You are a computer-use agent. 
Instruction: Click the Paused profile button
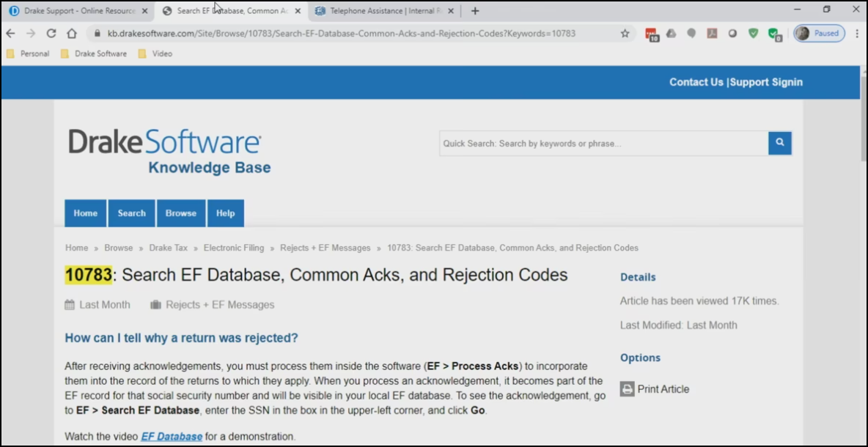point(820,33)
